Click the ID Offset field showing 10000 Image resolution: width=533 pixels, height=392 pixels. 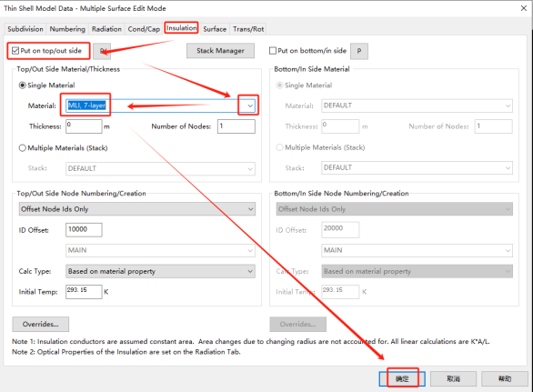84,230
